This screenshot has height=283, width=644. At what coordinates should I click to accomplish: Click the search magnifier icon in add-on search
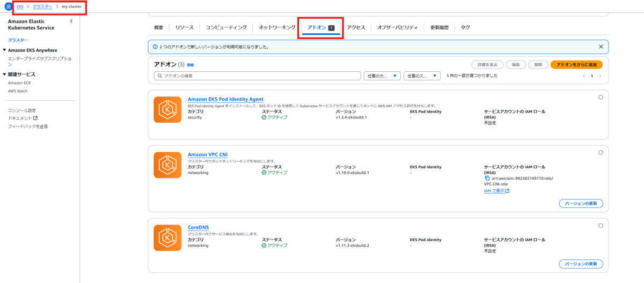160,76
